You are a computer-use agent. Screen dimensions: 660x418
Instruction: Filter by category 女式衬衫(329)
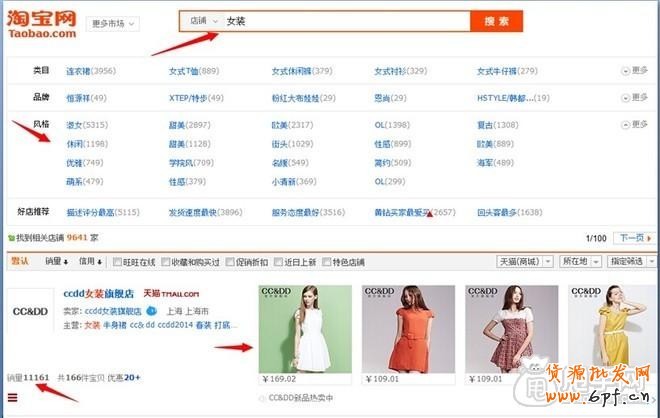[401, 71]
